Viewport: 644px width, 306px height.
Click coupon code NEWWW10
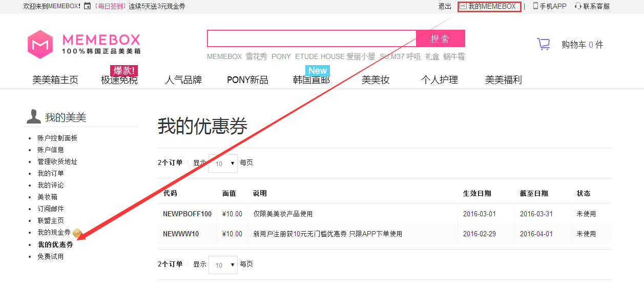click(181, 234)
